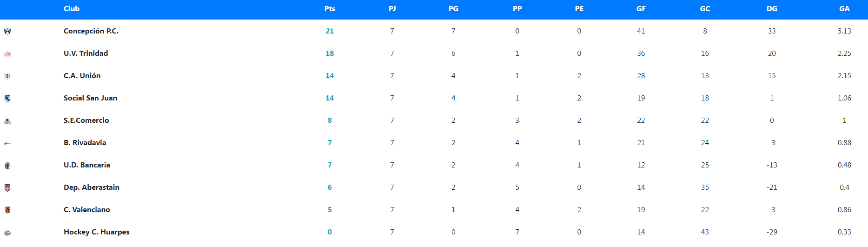
Task: Open the U.V. Trinidad team name
Action: pyautogui.click(x=86, y=53)
